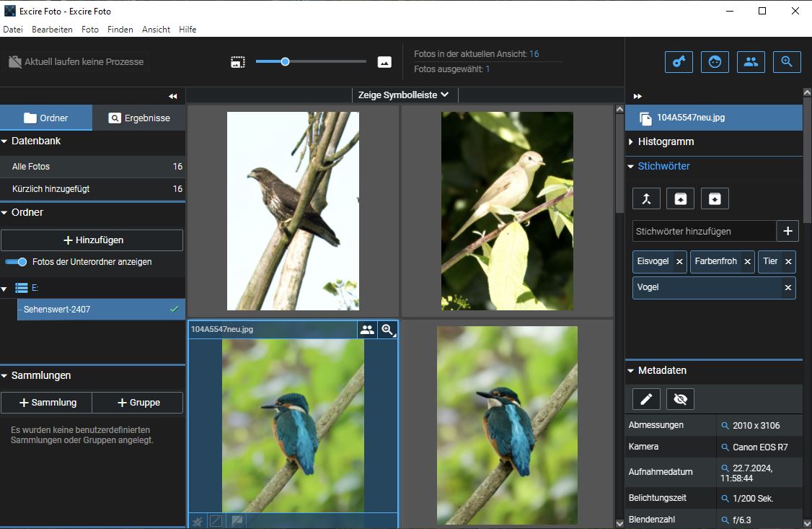Image resolution: width=812 pixels, height=529 pixels.
Task: Switch to the Ergebnisse tab
Action: (x=139, y=118)
